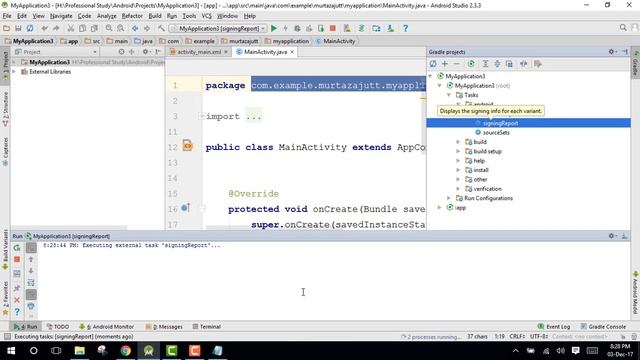Viewport: 640px width, 360px height.
Task: Select the sourceSets Gradle task
Action: (x=496, y=133)
